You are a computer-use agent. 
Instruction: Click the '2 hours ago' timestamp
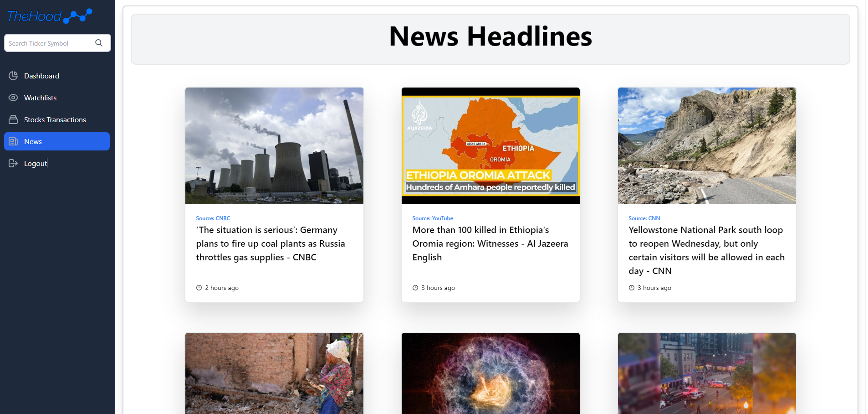(222, 288)
